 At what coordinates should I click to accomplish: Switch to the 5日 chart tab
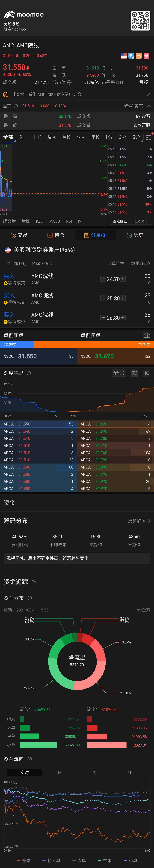[23, 137]
